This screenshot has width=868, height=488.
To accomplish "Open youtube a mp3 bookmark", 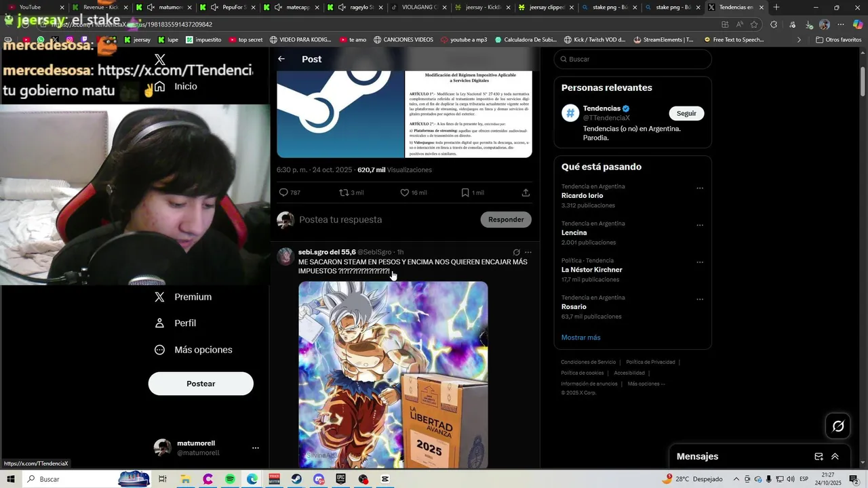I will coord(464,39).
